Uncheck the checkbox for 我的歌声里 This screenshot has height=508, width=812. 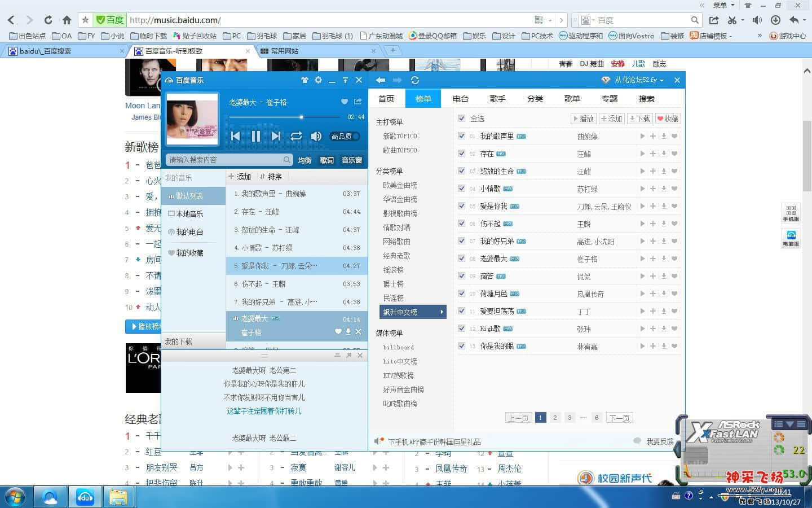(461, 136)
